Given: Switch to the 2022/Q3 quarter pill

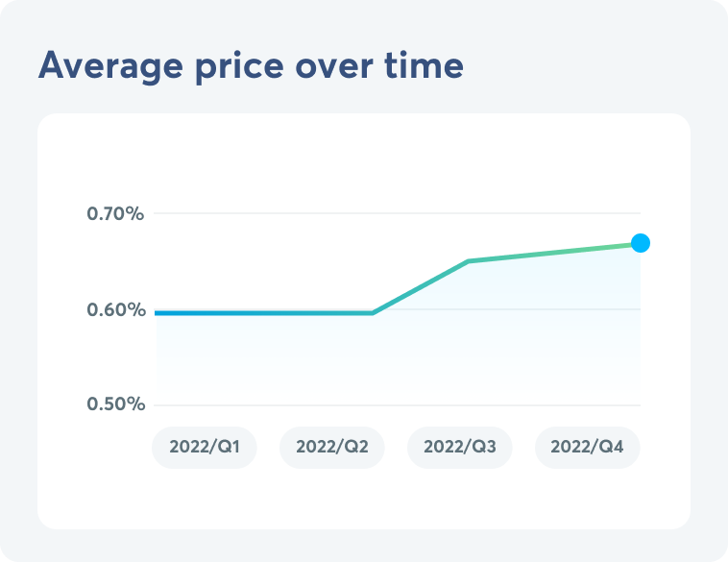Looking at the screenshot, I should pyautogui.click(x=459, y=448).
